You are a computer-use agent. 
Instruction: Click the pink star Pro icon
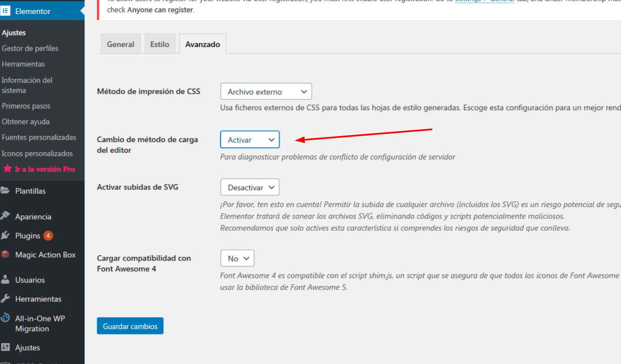(x=8, y=169)
